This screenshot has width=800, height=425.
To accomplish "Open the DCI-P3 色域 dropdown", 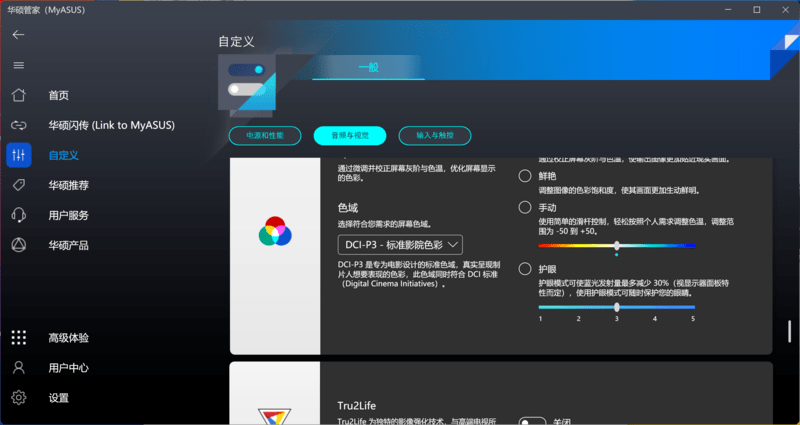I will (x=400, y=245).
